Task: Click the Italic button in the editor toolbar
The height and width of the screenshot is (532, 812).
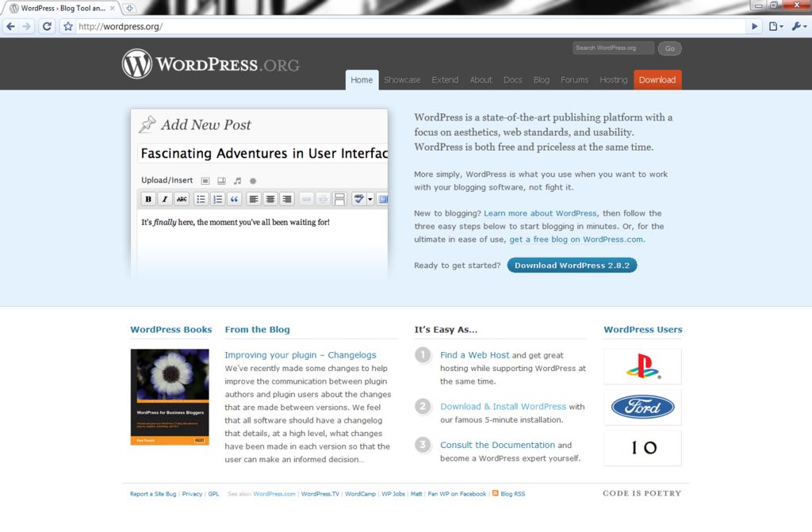Action: point(165,199)
